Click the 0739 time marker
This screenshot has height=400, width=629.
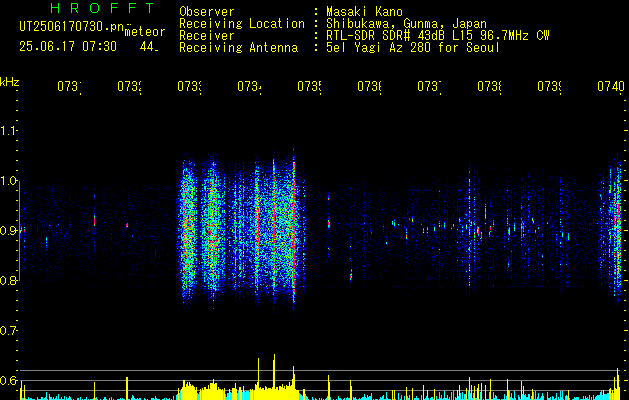549,86
